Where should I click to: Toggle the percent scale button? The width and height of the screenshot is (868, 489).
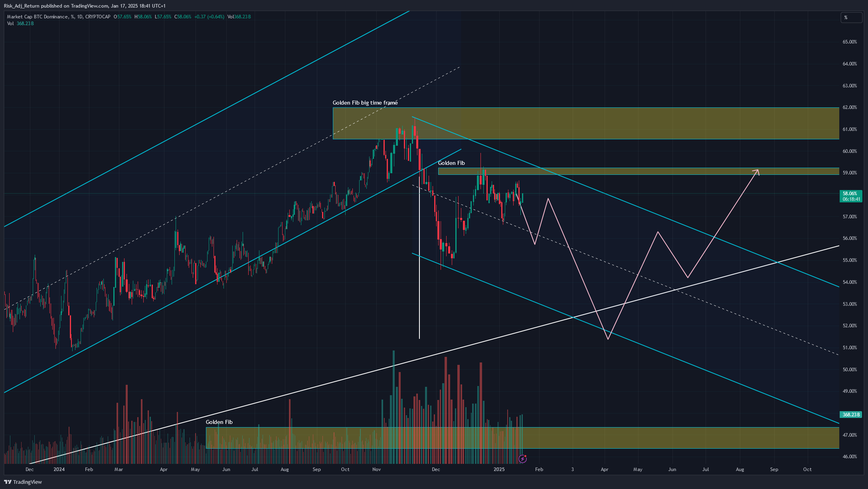point(851,18)
